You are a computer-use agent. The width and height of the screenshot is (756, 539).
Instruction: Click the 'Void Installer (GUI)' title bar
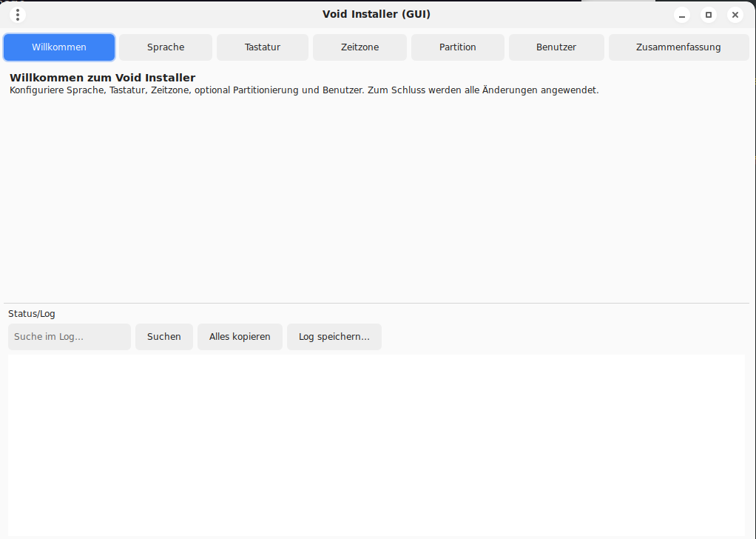coord(376,14)
